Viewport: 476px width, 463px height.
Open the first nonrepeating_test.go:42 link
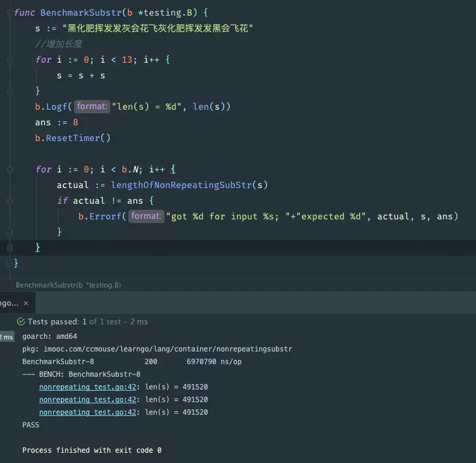pyautogui.click(x=87, y=387)
